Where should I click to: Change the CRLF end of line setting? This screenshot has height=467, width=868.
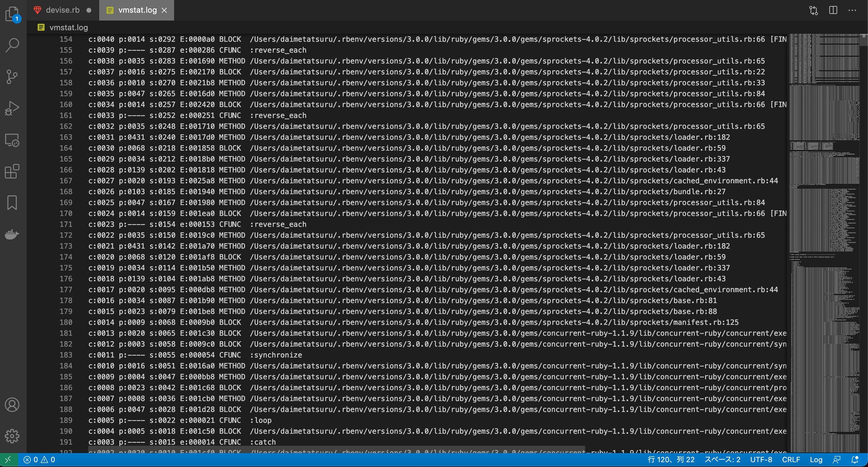click(791, 459)
